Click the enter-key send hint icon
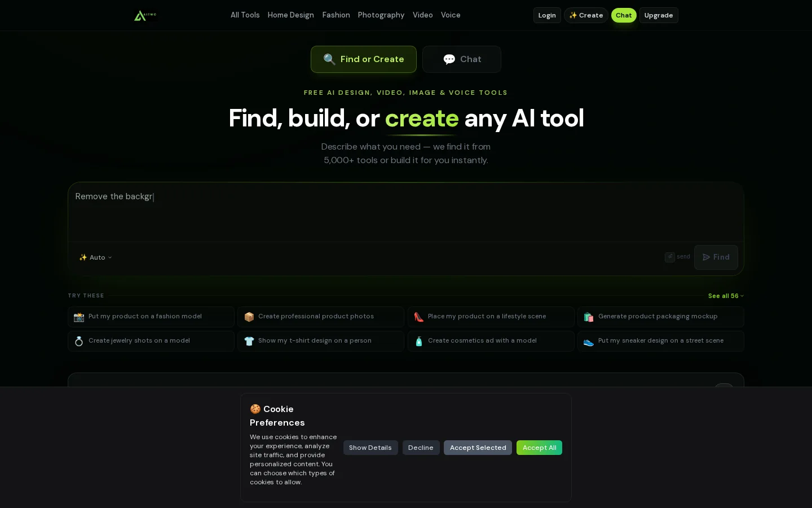Image resolution: width=812 pixels, height=508 pixels. coord(670,257)
